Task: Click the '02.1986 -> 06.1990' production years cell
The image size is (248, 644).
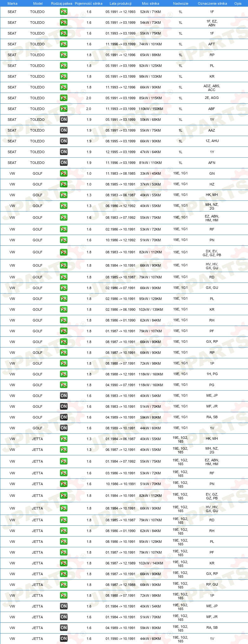Action: 121,309
